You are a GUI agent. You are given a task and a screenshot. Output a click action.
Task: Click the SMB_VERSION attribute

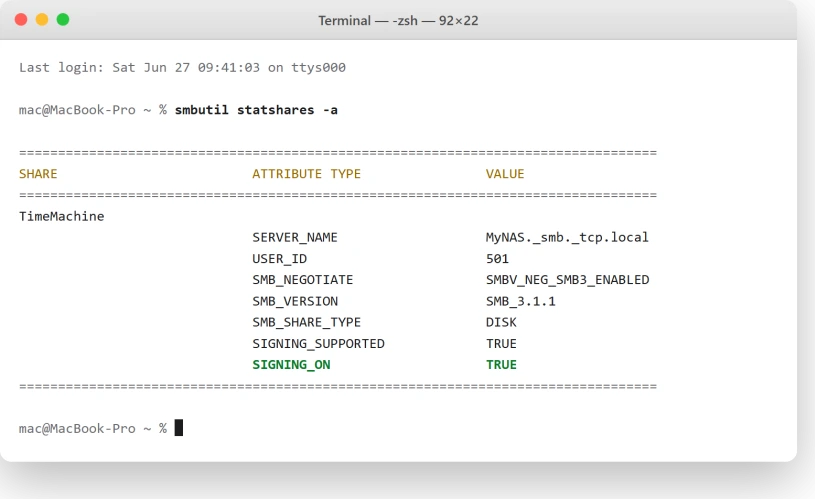point(295,301)
